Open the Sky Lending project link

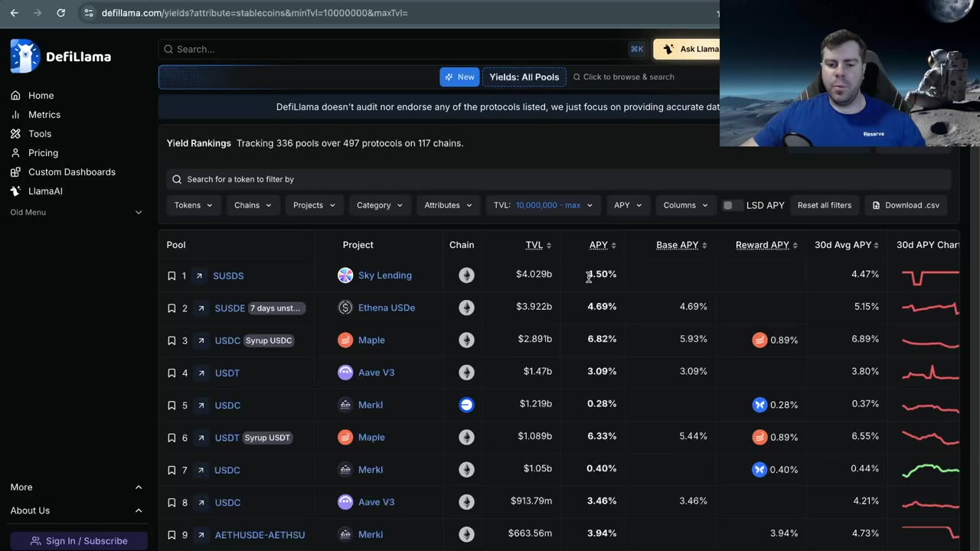(384, 275)
